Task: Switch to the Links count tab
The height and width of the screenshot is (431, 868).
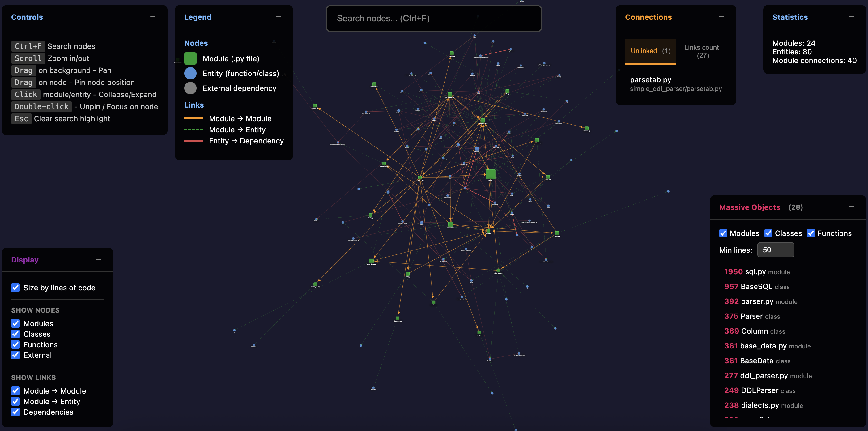Action: (x=701, y=51)
